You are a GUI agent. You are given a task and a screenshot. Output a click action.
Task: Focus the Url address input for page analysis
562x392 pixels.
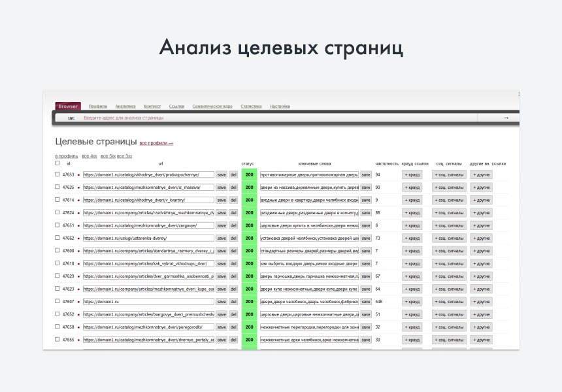(x=280, y=118)
